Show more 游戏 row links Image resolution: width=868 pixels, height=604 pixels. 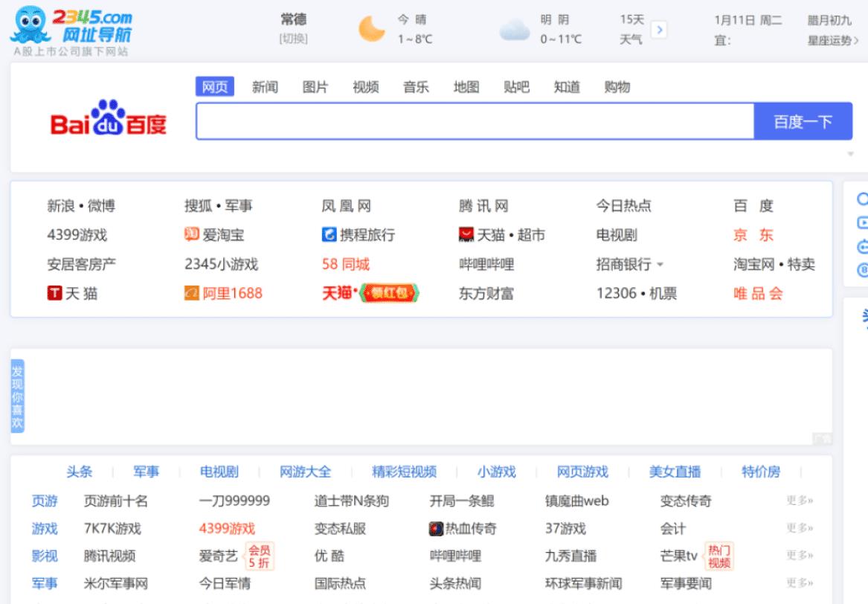(x=800, y=528)
